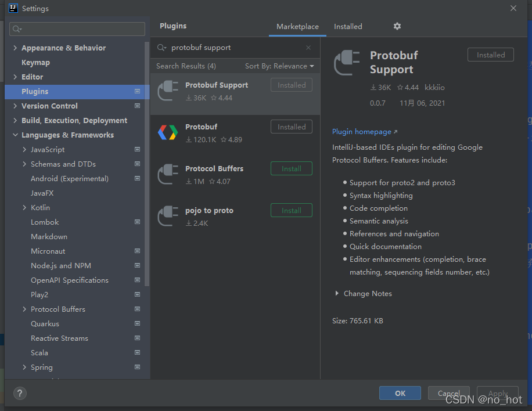Click the settings search magnifier icon
Screen dimensions: 532x411
pyautogui.click(x=17, y=29)
